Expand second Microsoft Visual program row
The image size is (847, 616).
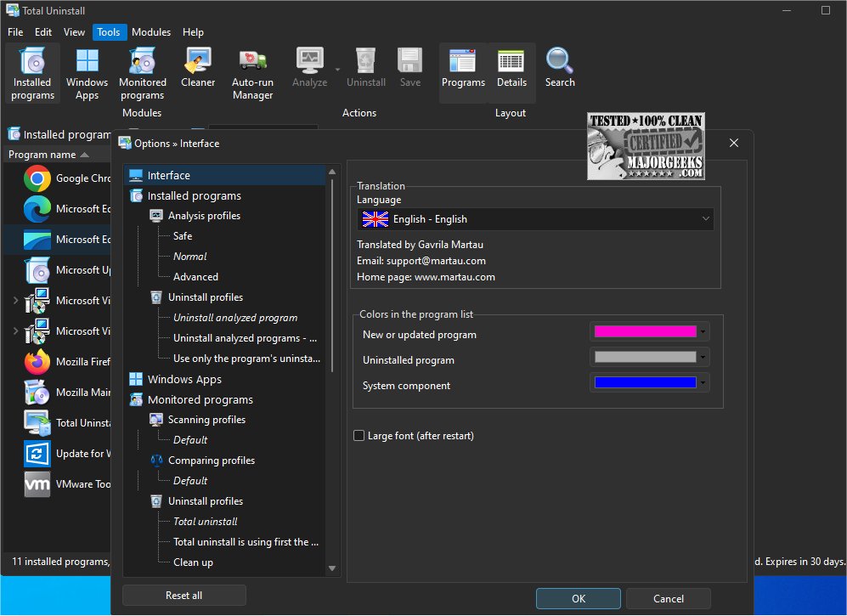tap(15, 331)
